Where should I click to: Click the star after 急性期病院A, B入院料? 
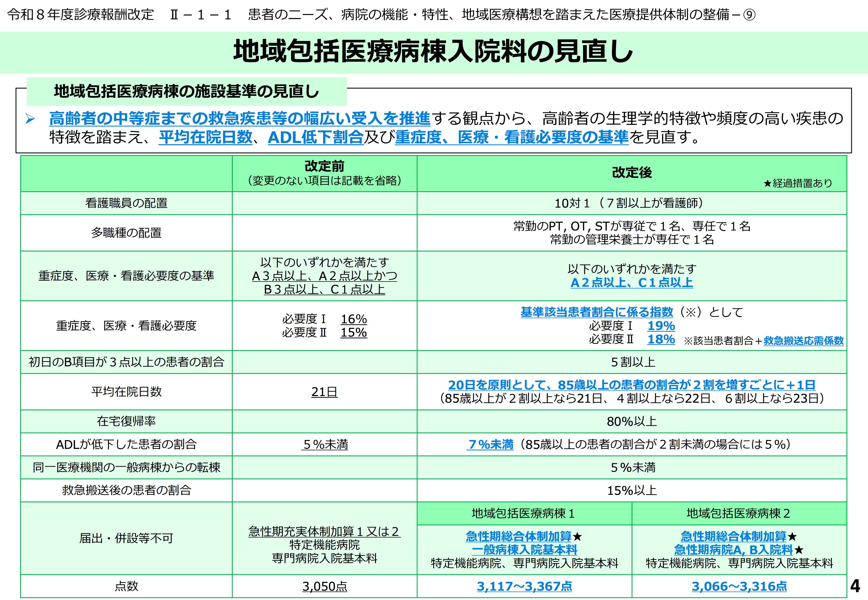pyautogui.click(x=799, y=550)
